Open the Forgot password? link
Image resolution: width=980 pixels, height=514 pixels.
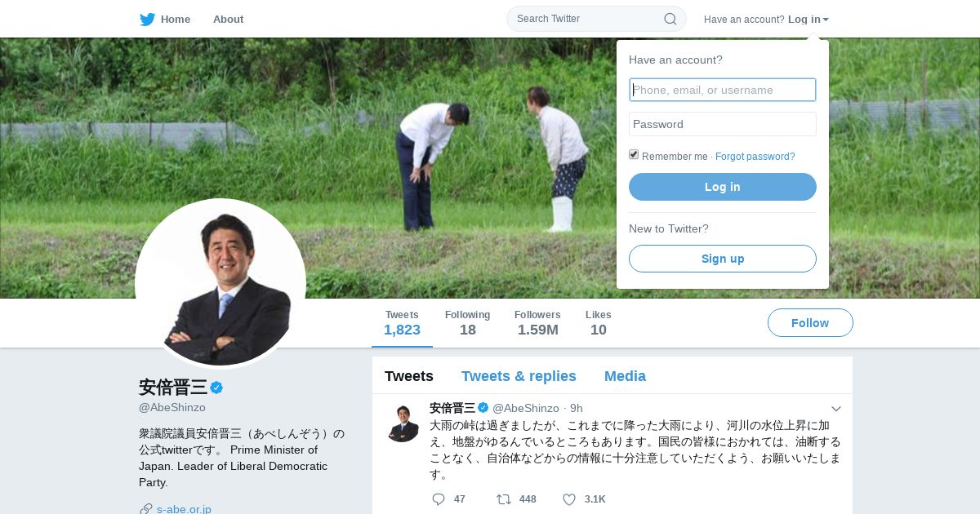(x=755, y=157)
